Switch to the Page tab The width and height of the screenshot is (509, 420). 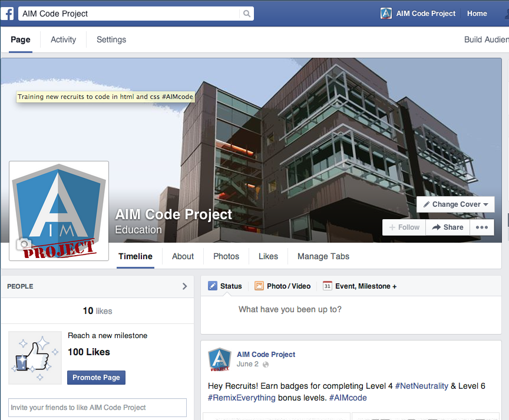pyautogui.click(x=21, y=39)
